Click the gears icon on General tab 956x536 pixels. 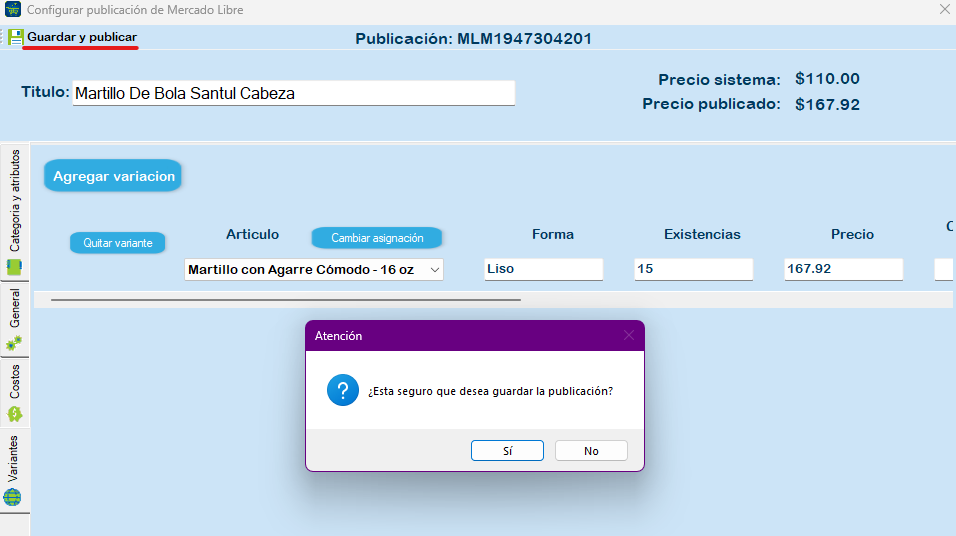14,343
